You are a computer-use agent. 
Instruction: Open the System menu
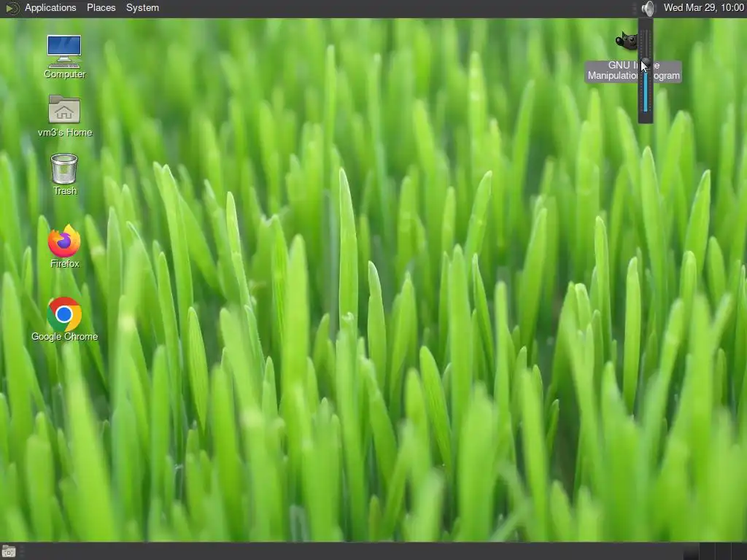click(x=142, y=7)
